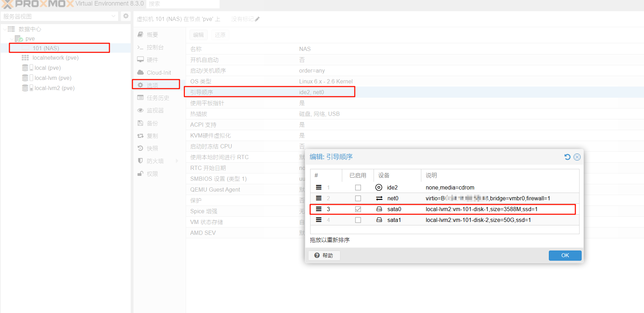Click the pencil icon to edit tags
This screenshot has height=313, width=644.
pyautogui.click(x=257, y=19)
